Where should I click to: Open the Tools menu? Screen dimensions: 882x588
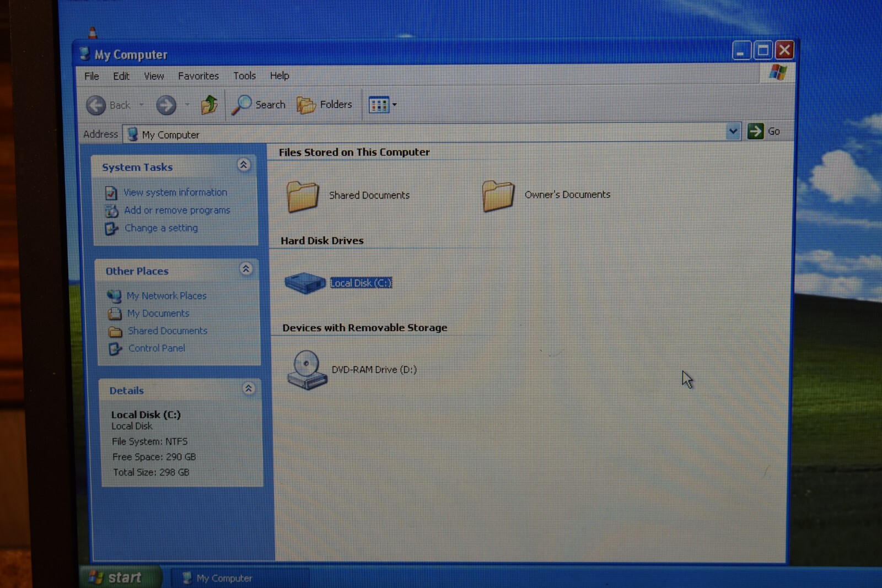[x=244, y=75]
